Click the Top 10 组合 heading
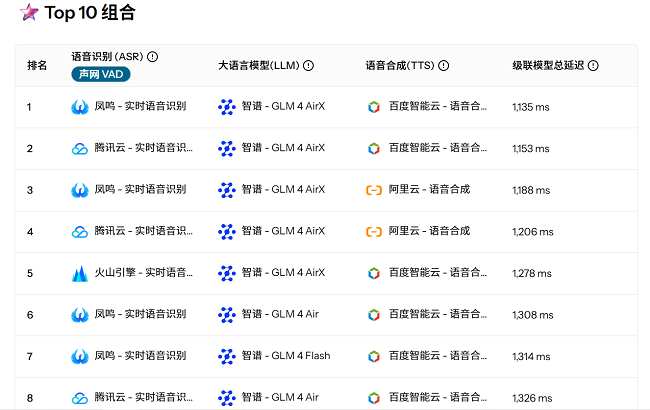650x410 pixels. tap(90, 12)
